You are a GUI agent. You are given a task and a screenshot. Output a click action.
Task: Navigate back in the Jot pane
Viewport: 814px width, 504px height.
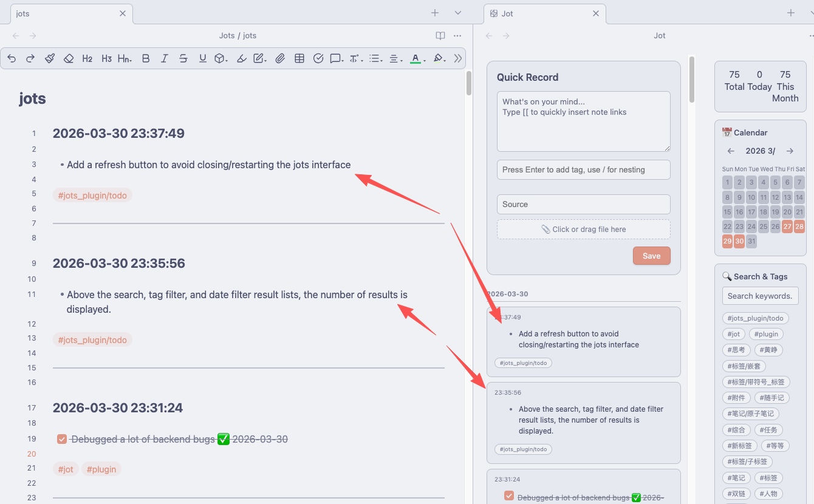pos(489,36)
